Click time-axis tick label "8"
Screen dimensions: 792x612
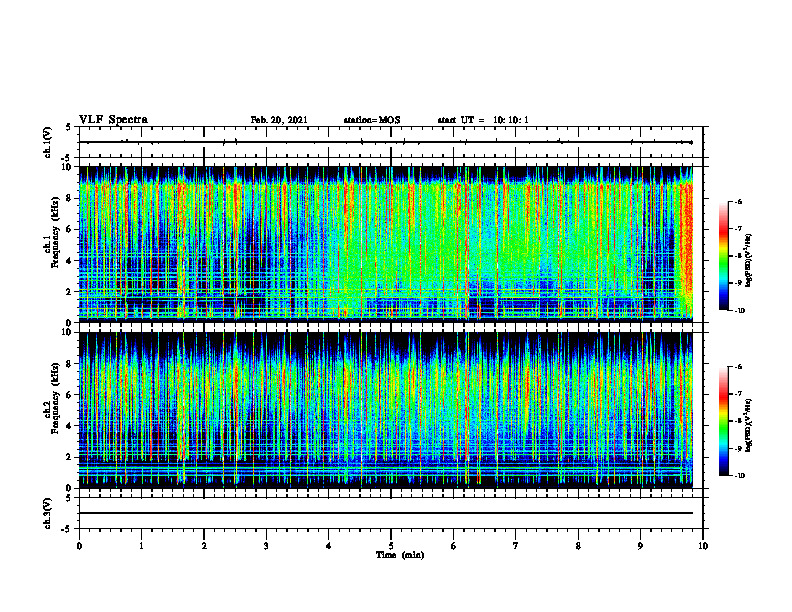(578, 546)
